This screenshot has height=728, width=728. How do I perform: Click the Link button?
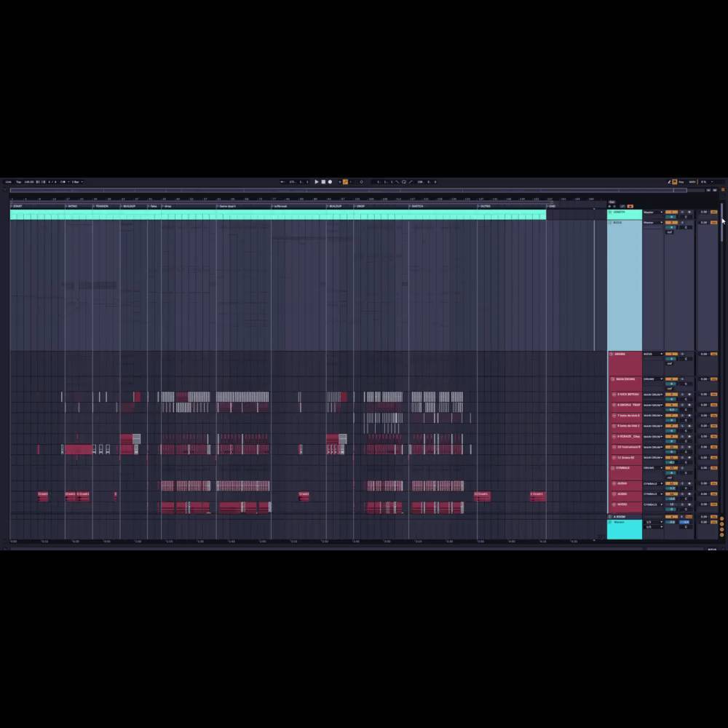8,182
